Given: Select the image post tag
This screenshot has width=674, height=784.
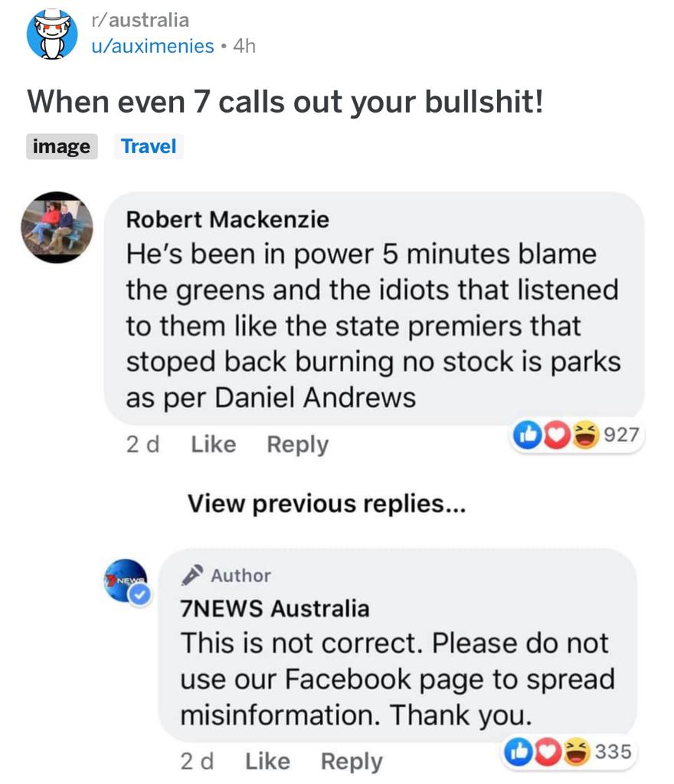Looking at the screenshot, I should [61, 146].
